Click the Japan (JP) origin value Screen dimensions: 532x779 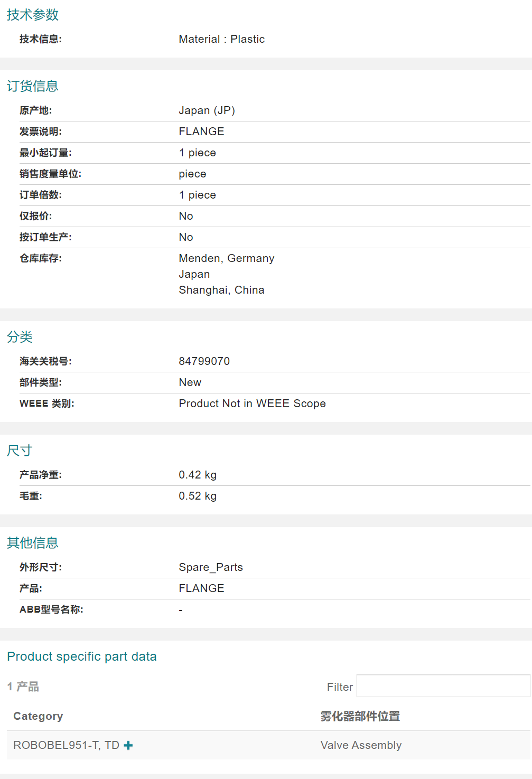207,110
